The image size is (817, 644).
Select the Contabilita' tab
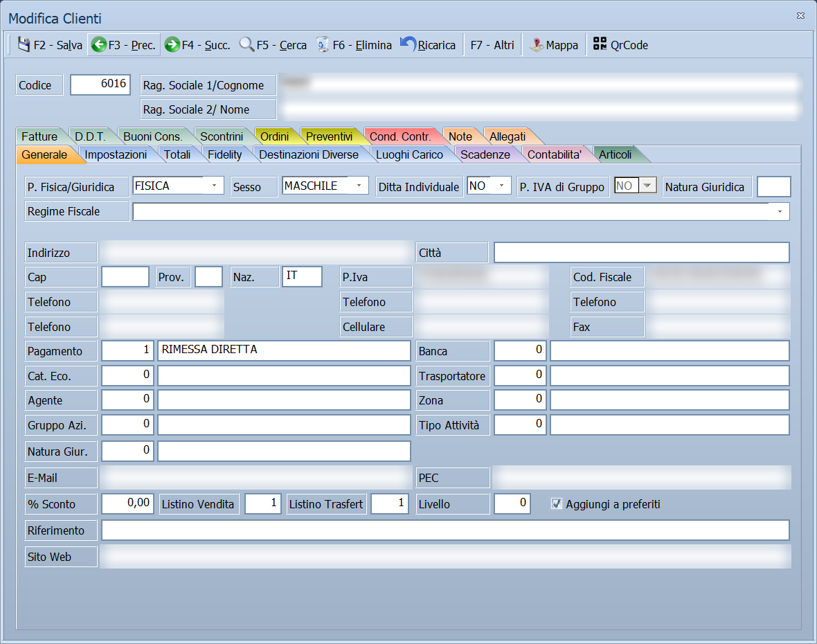coord(555,154)
